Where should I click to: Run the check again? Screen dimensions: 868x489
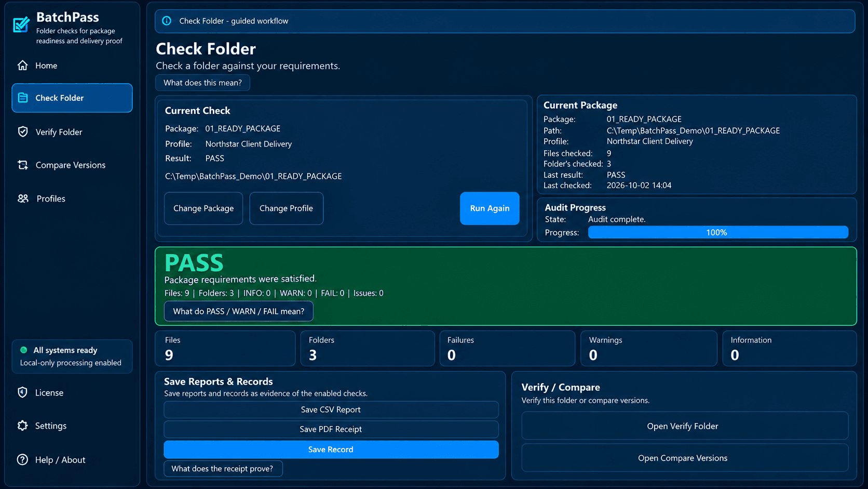[x=490, y=208]
